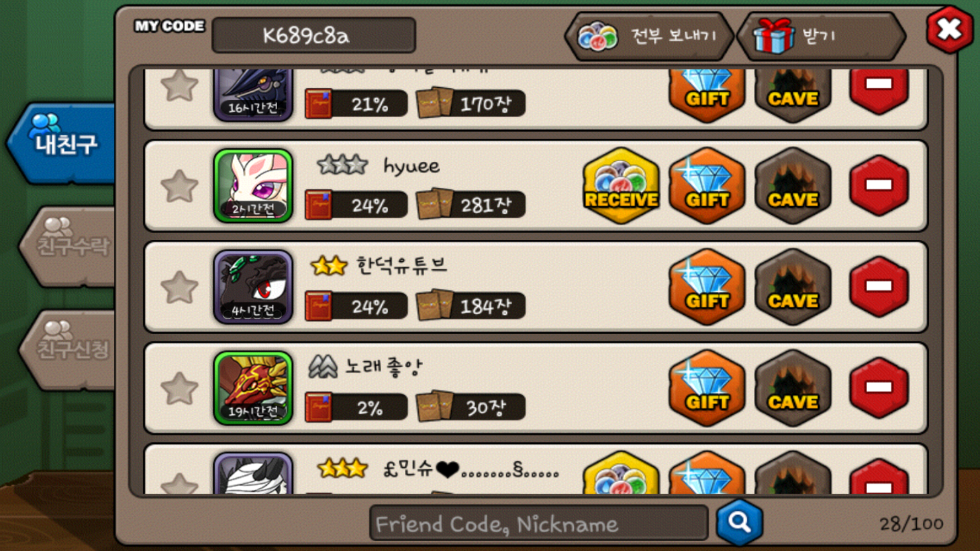
Task: Remove friend 노래좋앙 with red minus
Action: click(879, 387)
